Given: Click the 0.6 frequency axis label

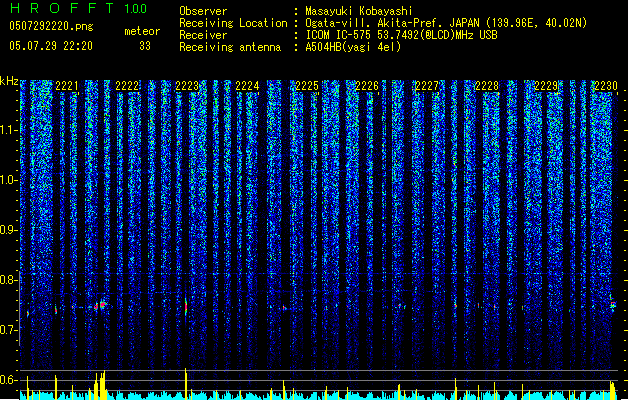Looking at the screenshot, I should (x=8, y=380).
